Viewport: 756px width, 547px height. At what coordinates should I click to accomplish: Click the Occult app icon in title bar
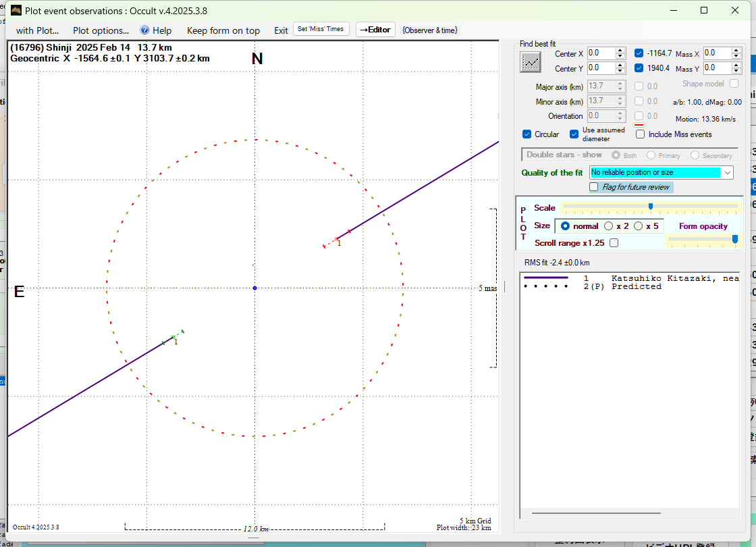pos(16,10)
